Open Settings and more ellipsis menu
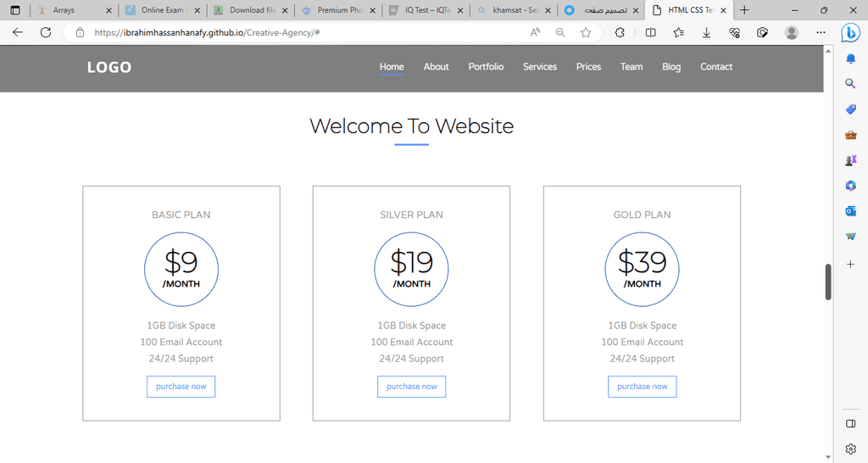 [821, 33]
